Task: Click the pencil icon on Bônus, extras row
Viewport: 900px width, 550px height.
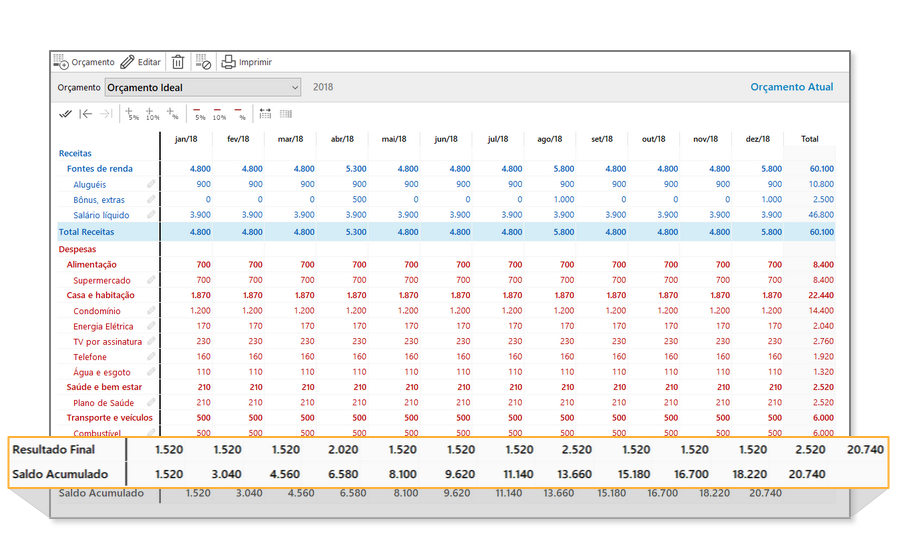Action: click(151, 199)
